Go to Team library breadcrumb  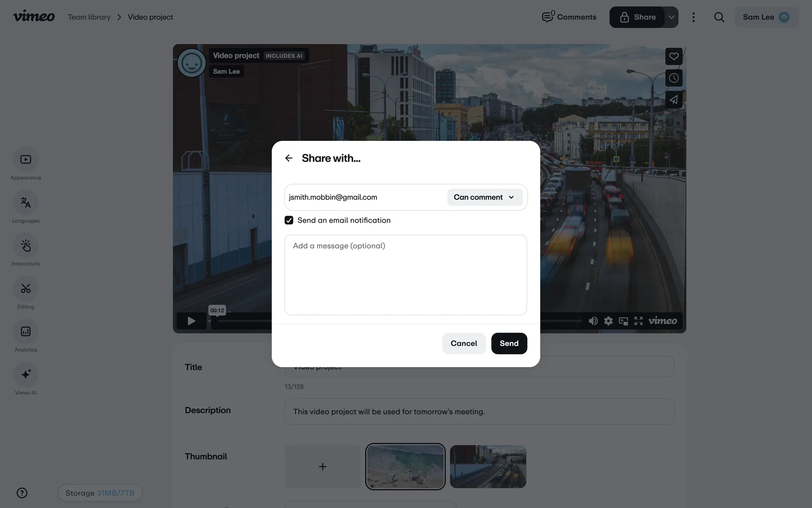tap(89, 17)
